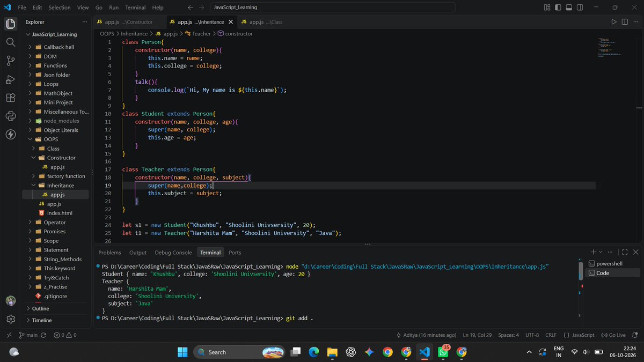Open the new terminal launch profile dropdown
644x362 pixels.
tap(601, 252)
